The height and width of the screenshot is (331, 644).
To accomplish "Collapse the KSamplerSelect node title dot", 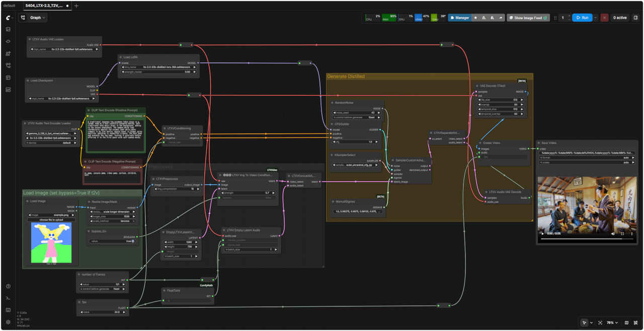I will point(332,155).
